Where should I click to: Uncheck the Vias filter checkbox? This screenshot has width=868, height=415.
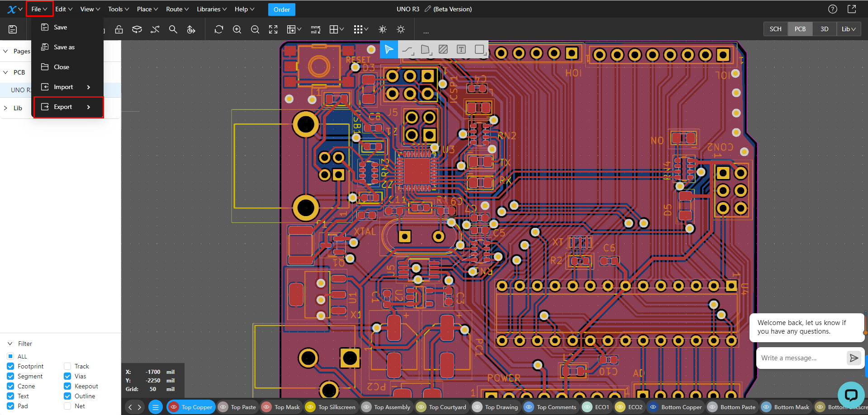67,376
